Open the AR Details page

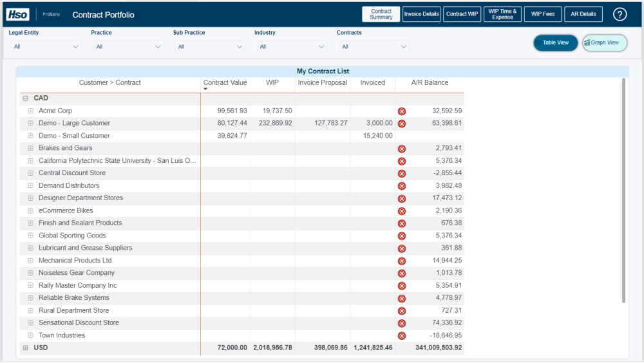[583, 14]
